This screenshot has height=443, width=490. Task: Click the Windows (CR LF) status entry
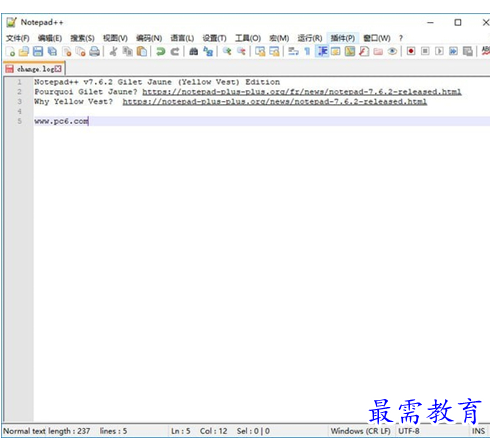[360, 431]
